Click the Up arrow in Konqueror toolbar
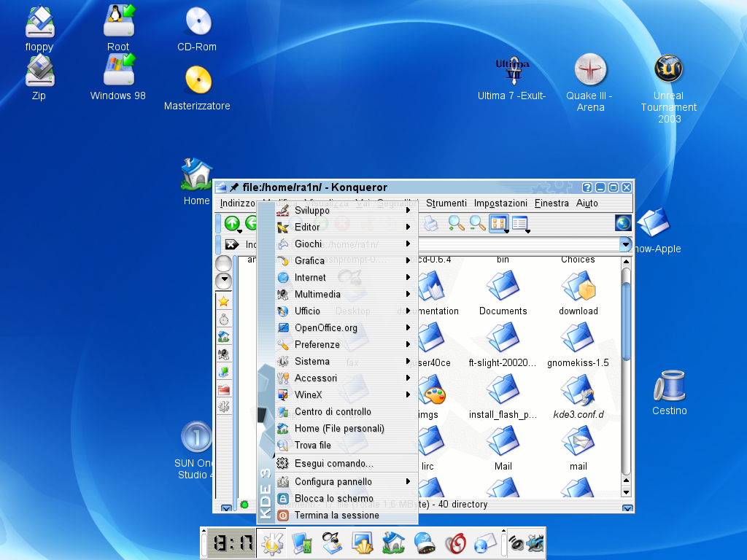 [232, 223]
